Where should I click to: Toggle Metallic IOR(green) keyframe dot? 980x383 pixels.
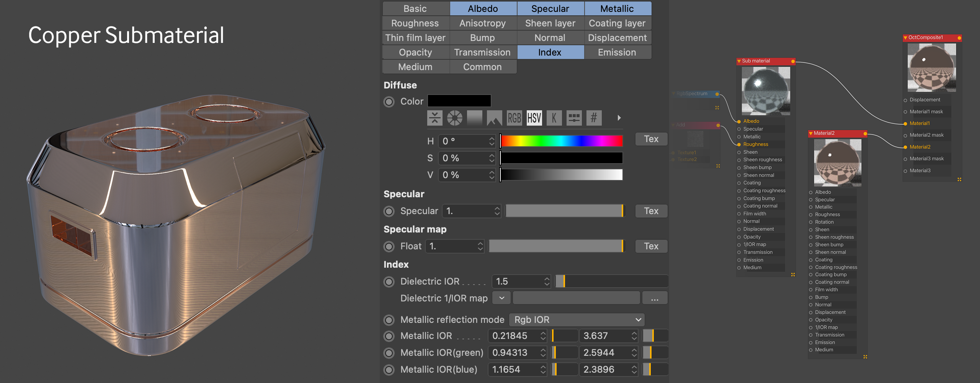pyautogui.click(x=389, y=353)
